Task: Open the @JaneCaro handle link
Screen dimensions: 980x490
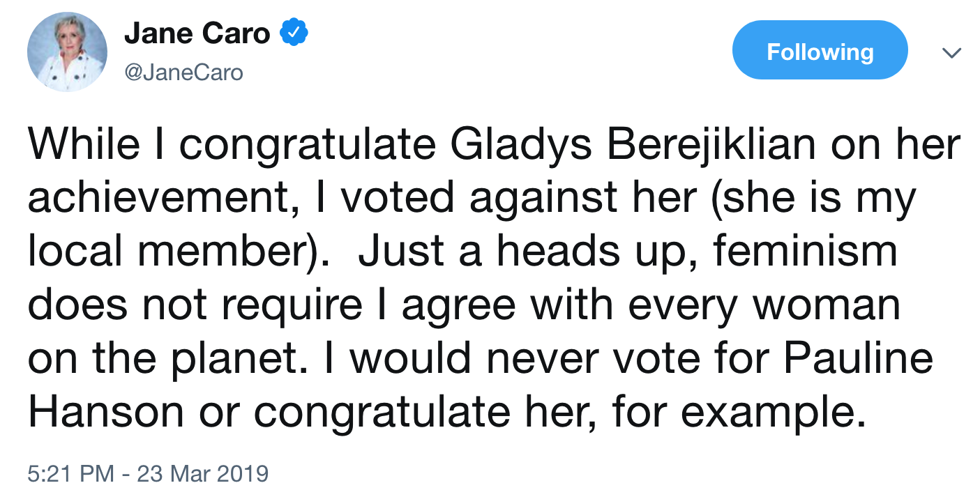Action: coord(183,72)
